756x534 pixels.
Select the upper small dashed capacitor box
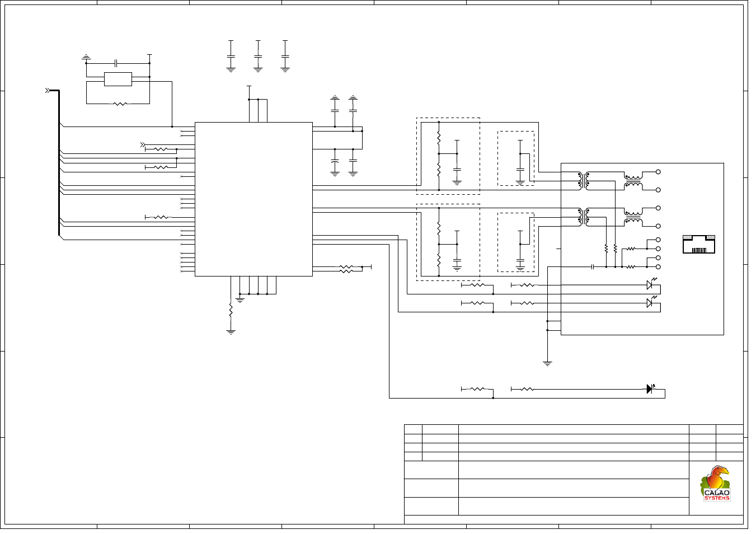click(516, 158)
